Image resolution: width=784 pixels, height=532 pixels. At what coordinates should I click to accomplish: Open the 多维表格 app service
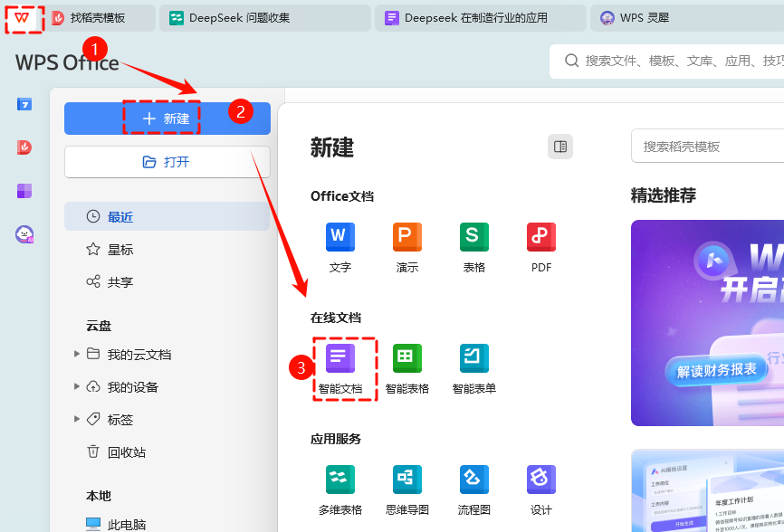click(340, 490)
